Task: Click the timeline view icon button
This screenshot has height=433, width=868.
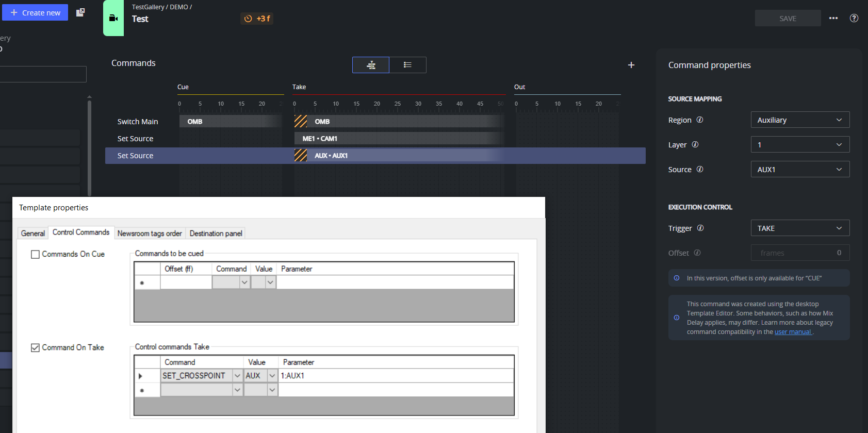Action: coord(371,65)
